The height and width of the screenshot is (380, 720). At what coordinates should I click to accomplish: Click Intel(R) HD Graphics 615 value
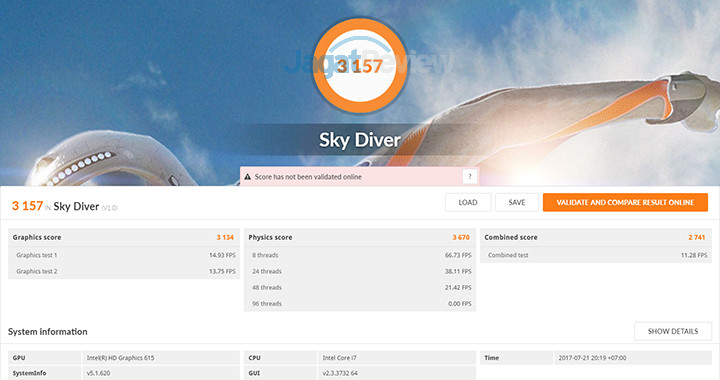[x=120, y=358]
